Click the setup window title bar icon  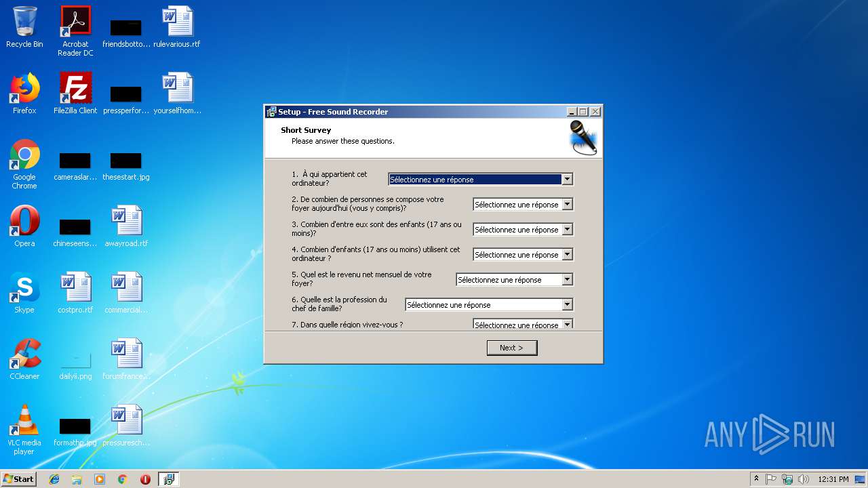tap(271, 112)
